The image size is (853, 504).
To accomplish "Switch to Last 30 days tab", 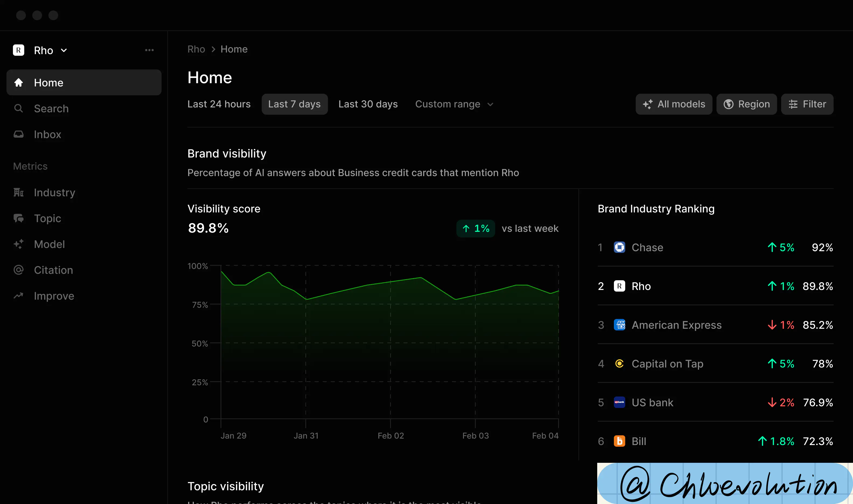I will [x=368, y=104].
